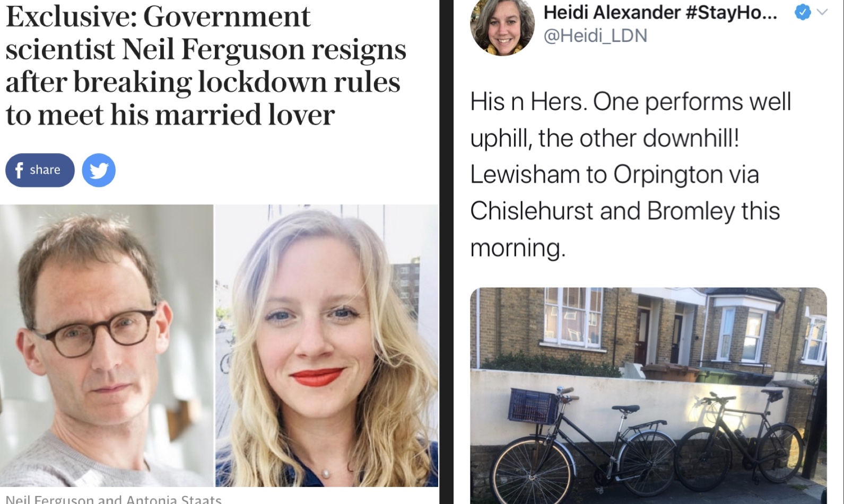Open the tweet's attached bicycles photo
The width and height of the screenshot is (844, 504).
point(648,396)
